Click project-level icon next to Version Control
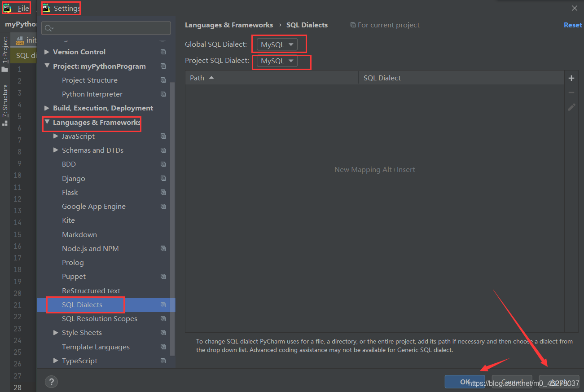This screenshot has width=584, height=392. pos(163,52)
